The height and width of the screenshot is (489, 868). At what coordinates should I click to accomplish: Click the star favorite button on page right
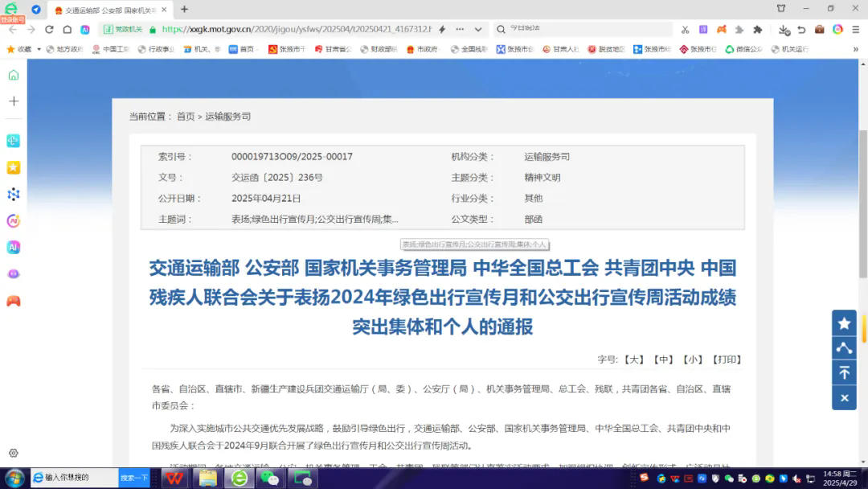[x=844, y=323]
